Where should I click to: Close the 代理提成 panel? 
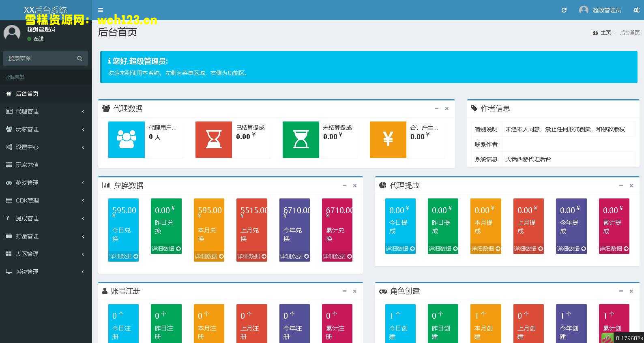[631, 185]
